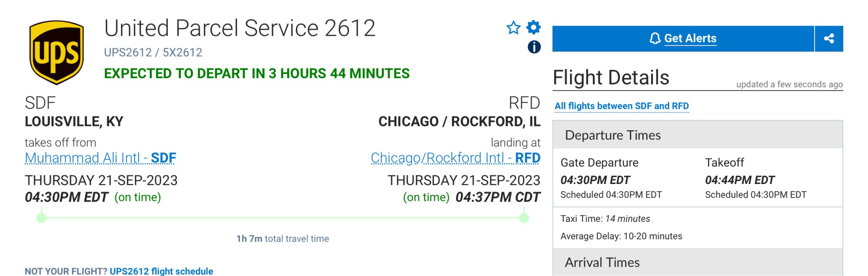868x276 pixels.
Task: Click the bell icon for alerts
Action: click(x=654, y=39)
